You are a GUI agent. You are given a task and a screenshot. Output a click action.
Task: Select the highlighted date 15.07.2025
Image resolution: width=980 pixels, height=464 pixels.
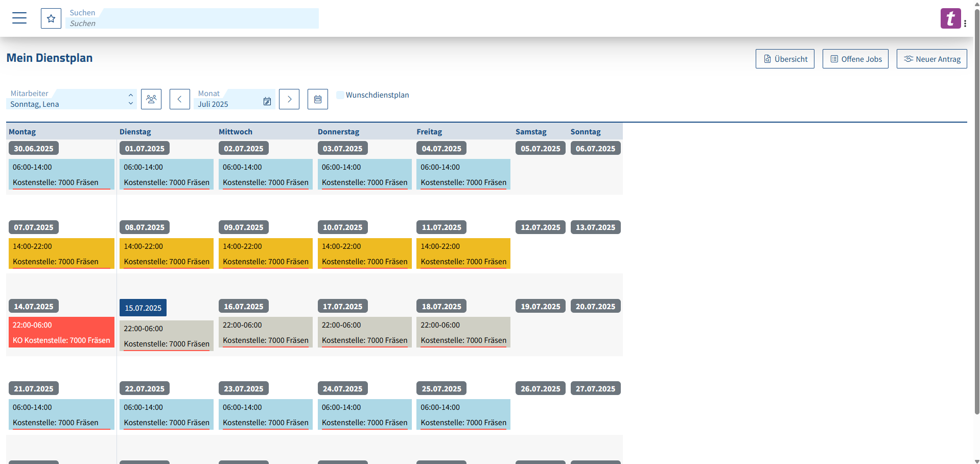(x=143, y=308)
